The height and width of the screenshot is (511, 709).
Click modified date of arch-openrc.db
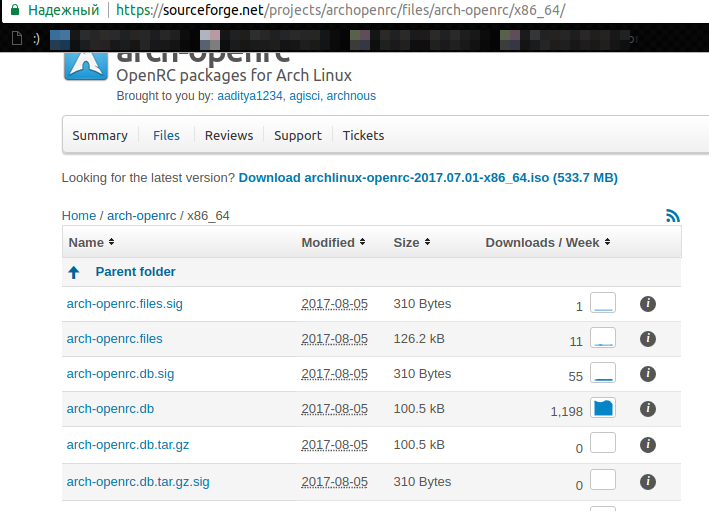(335, 409)
